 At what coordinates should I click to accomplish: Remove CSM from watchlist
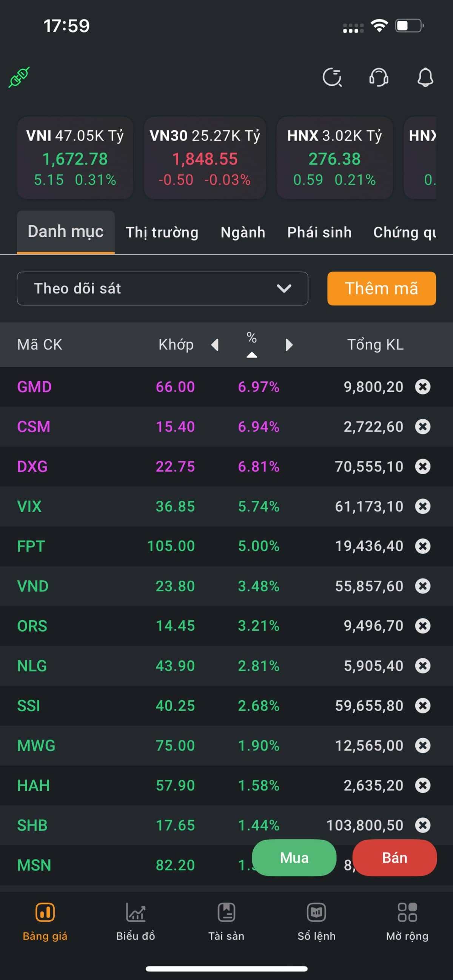(422, 427)
